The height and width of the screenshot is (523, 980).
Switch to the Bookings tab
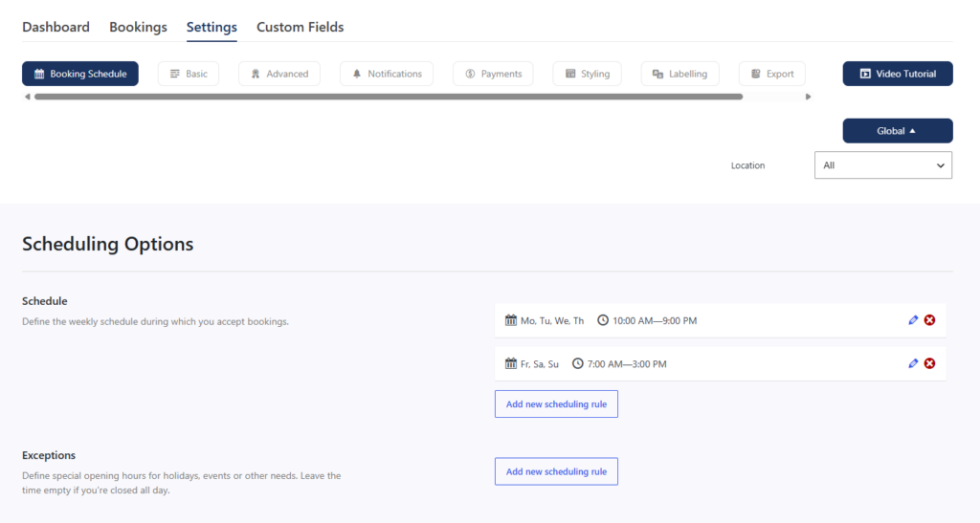pos(138,27)
